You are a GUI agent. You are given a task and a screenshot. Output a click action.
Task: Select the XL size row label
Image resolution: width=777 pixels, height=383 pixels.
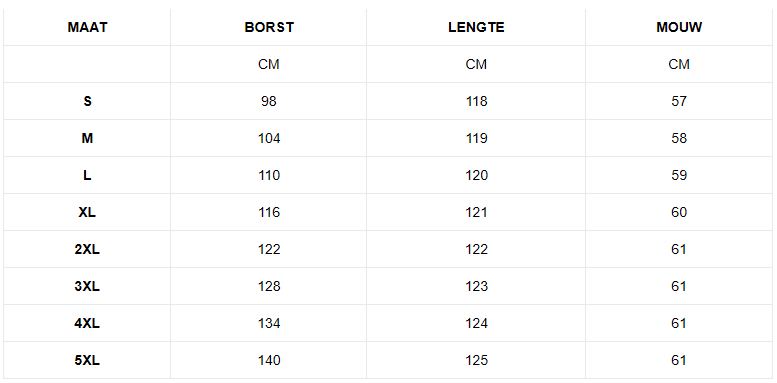[x=87, y=212]
